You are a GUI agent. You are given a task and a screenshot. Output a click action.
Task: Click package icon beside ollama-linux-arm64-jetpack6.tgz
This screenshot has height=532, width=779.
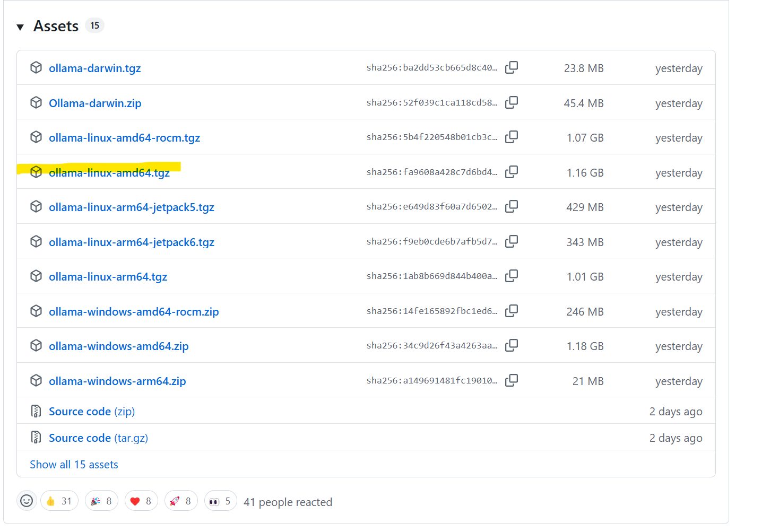pos(36,241)
